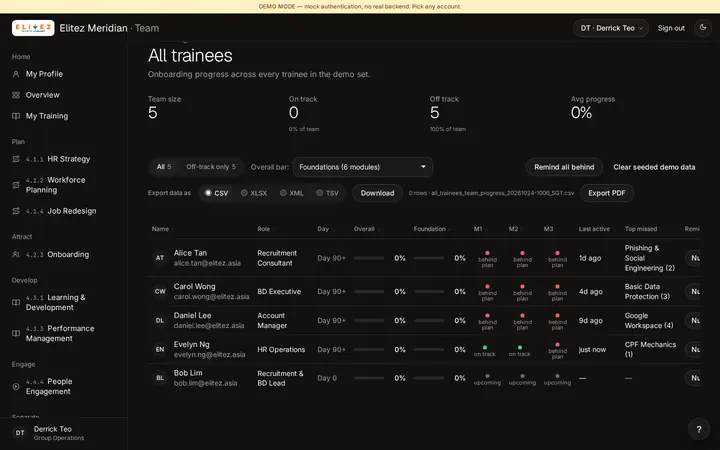
Task: Click Bob Lim's M2 upcoming dot
Action: [x=522, y=376]
